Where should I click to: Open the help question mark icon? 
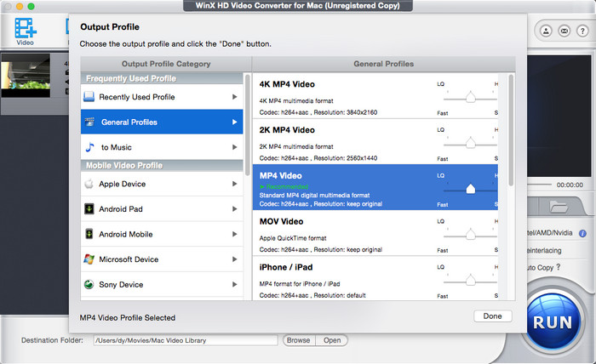[x=582, y=31]
